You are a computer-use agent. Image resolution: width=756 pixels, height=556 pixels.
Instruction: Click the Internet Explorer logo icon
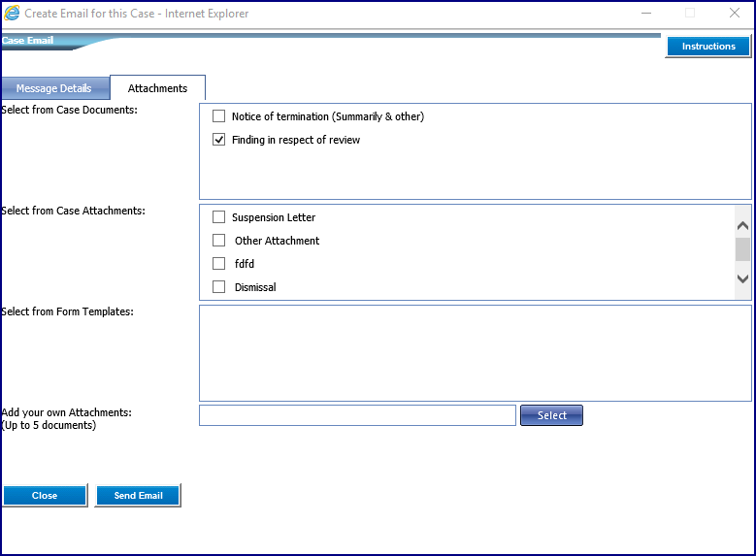[x=12, y=13]
